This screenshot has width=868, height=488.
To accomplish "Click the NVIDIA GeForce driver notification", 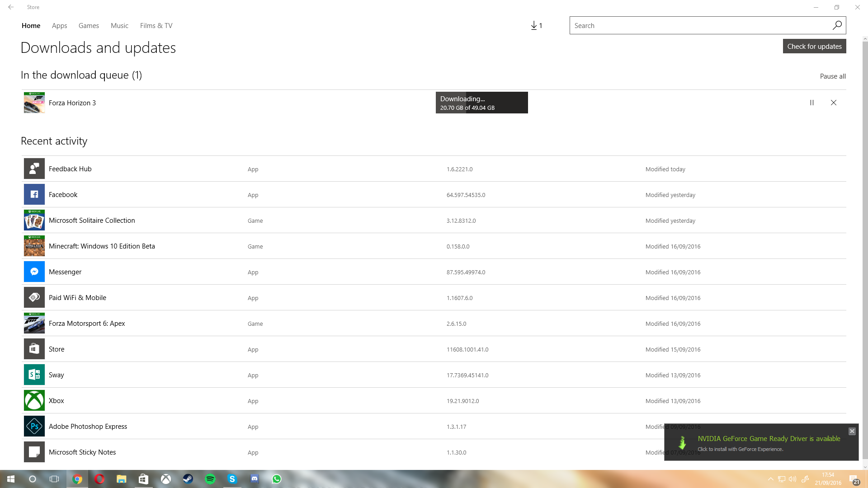I will click(761, 442).
